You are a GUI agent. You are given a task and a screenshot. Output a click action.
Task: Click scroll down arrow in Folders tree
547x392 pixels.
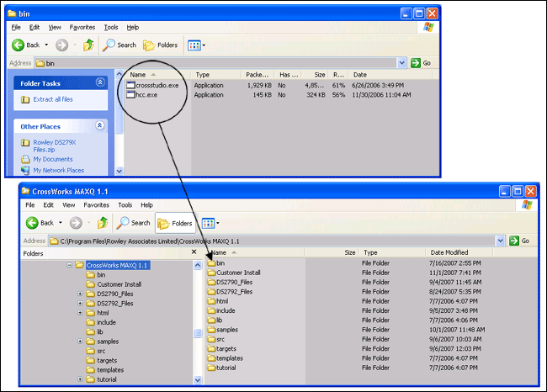[198, 380]
